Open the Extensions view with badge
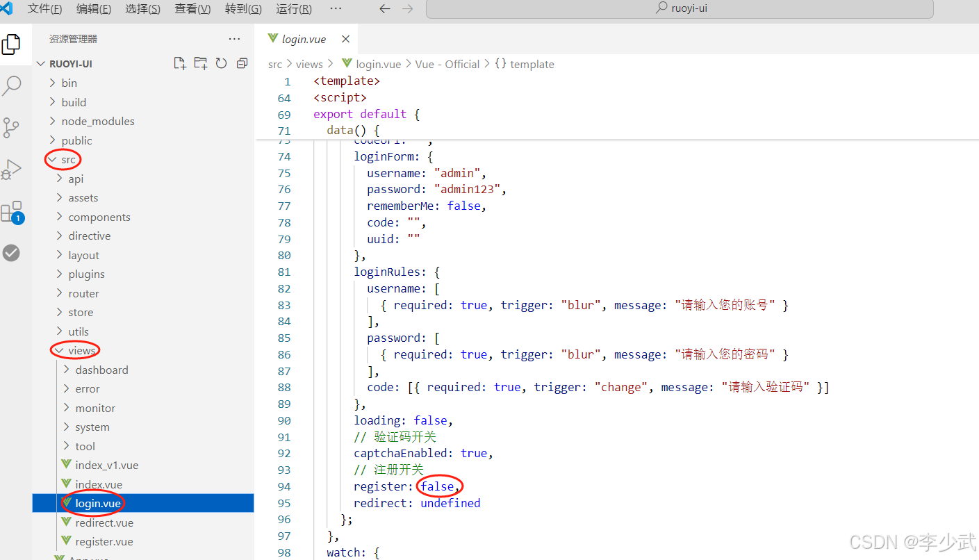This screenshot has height=560, width=979. click(x=12, y=212)
